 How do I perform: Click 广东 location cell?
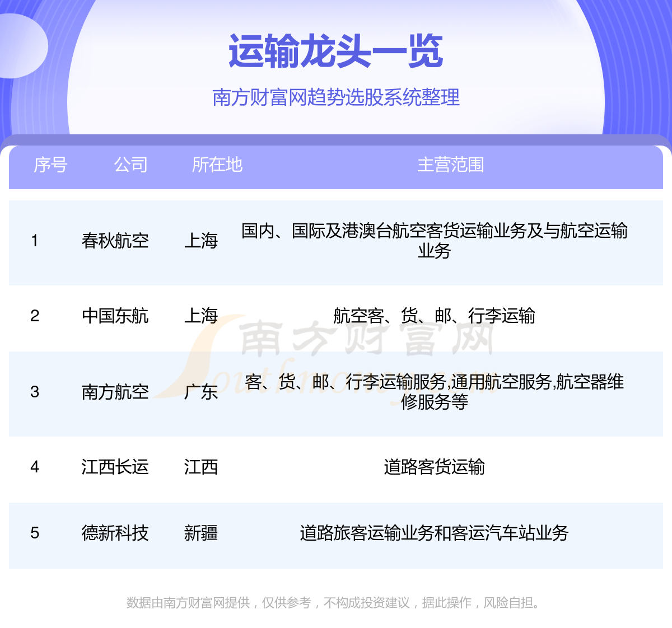(x=201, y=392)
